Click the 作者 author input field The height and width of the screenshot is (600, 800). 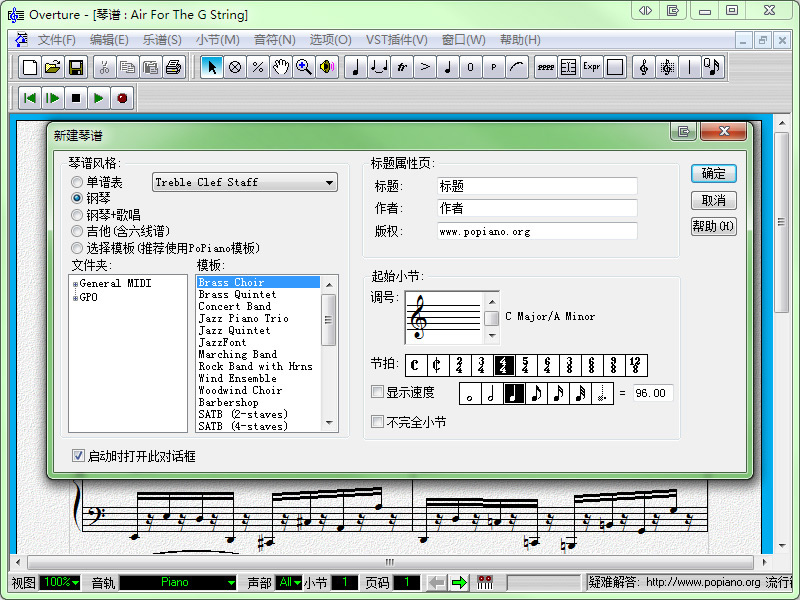click(x=537, y=208)
